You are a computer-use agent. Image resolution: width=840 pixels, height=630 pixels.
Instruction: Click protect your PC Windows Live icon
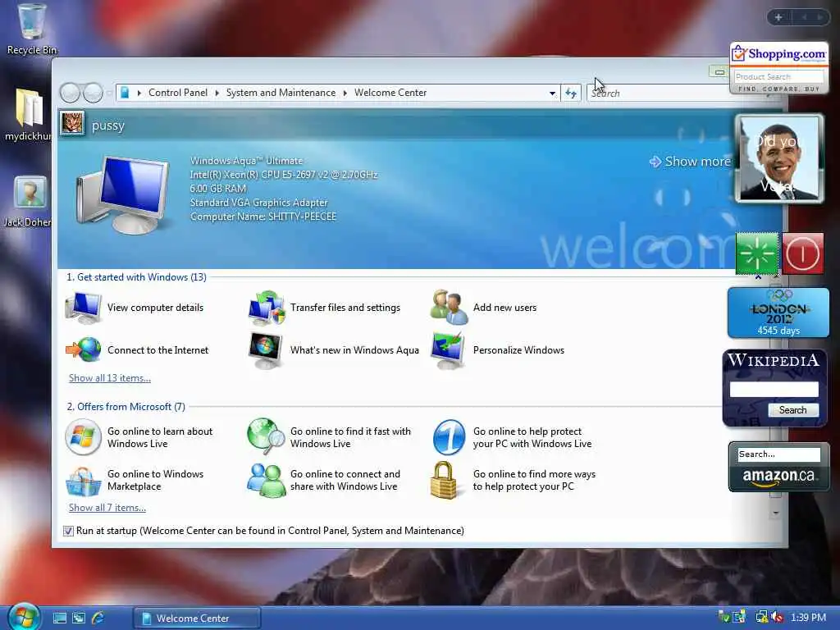449,437
